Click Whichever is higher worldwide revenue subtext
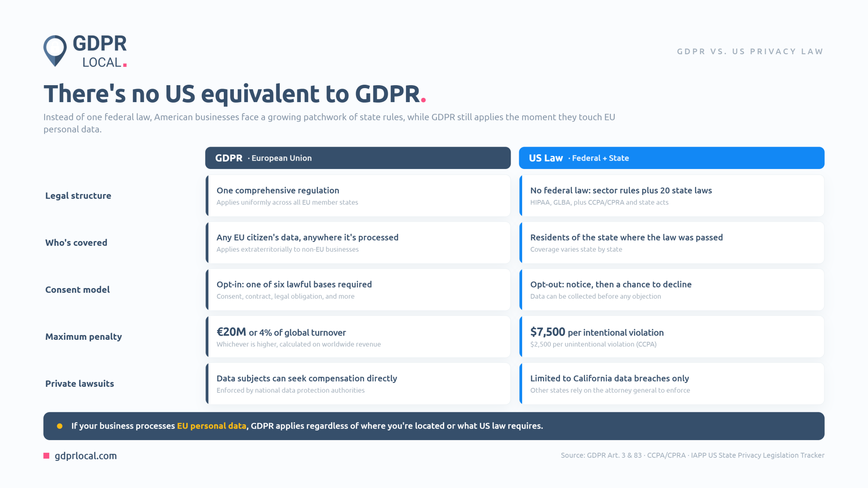 [298, 344]
